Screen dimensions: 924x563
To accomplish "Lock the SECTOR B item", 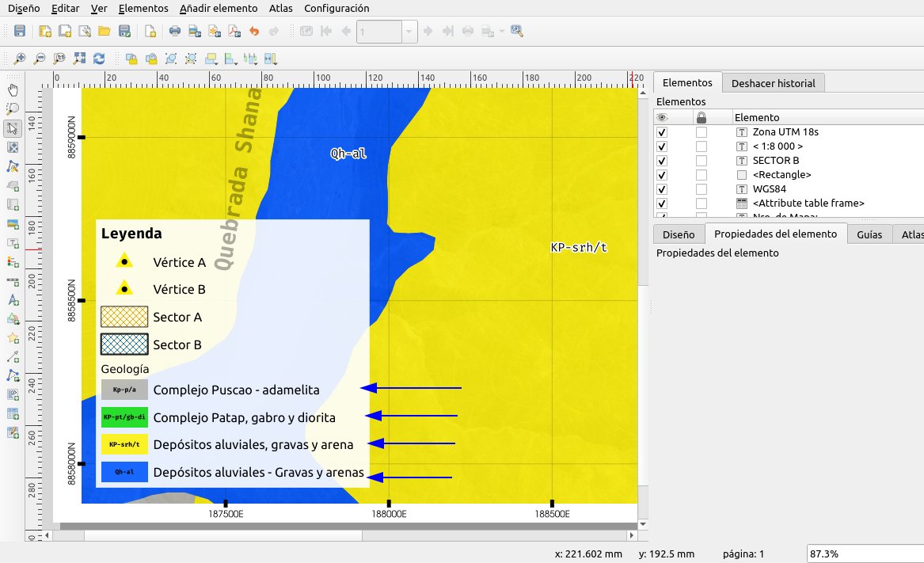I will [702, 161].
